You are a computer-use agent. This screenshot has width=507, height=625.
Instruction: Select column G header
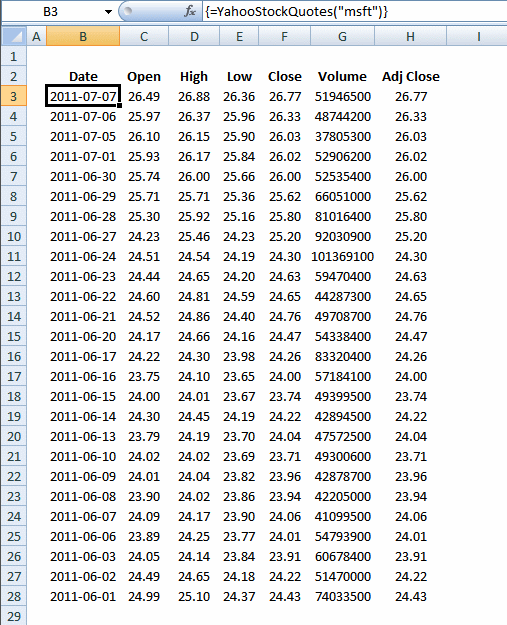tap(342, 37)
